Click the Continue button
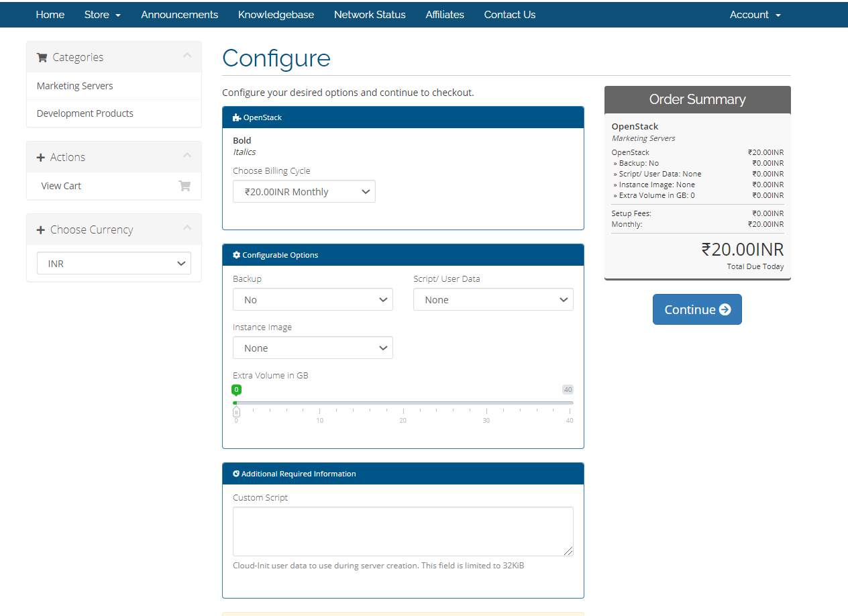The width and height of the screenshot is (848, 616). coord(697,309)
